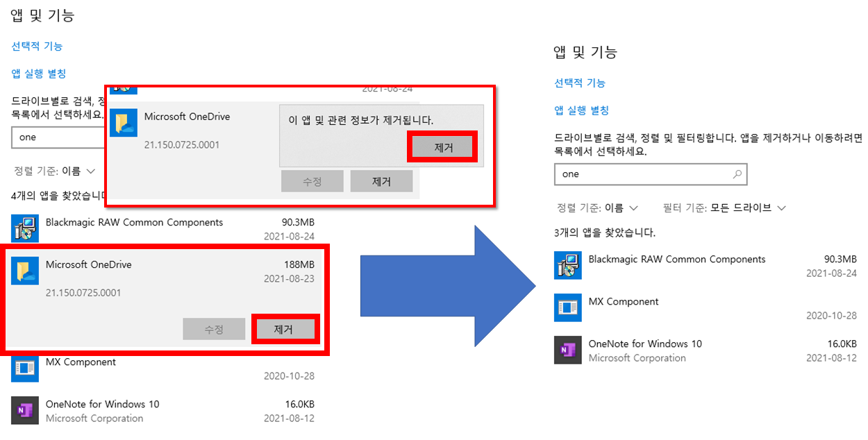Click 제거 button below the flyout in the overlay

(381, 182)
